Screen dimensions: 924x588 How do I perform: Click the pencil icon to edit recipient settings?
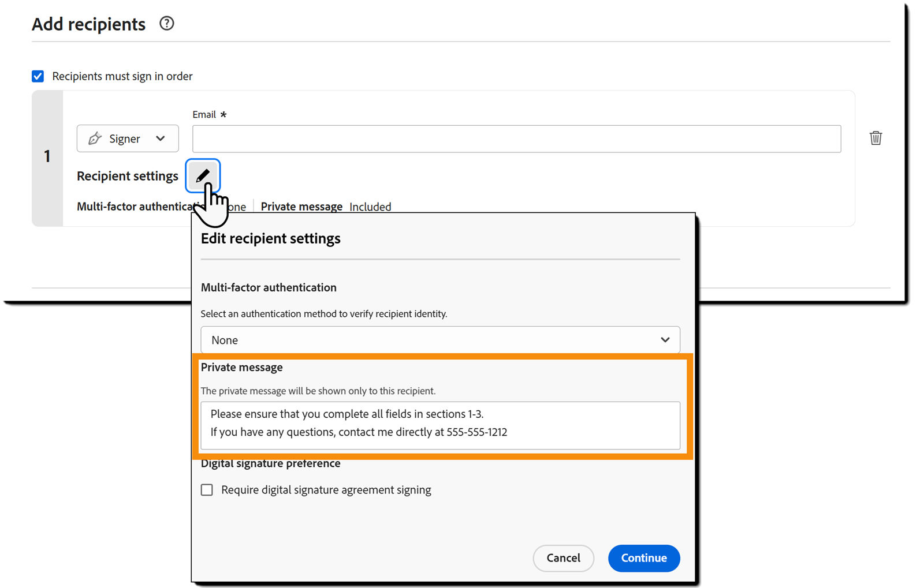203,175
